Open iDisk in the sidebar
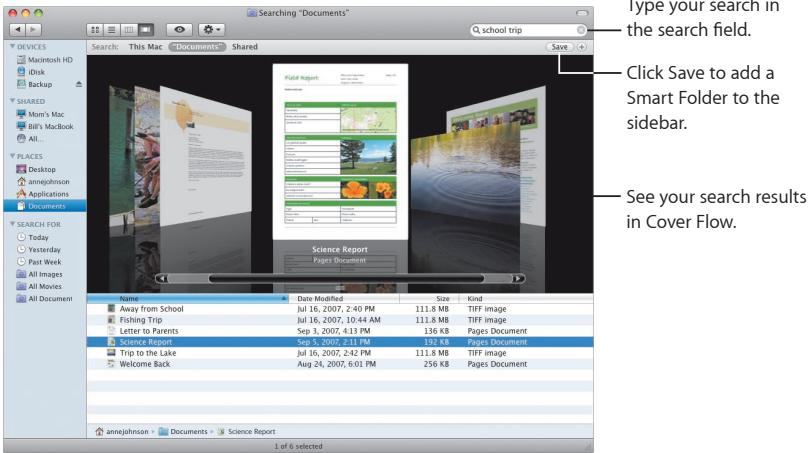809x453 pixels. pos(30,72)
